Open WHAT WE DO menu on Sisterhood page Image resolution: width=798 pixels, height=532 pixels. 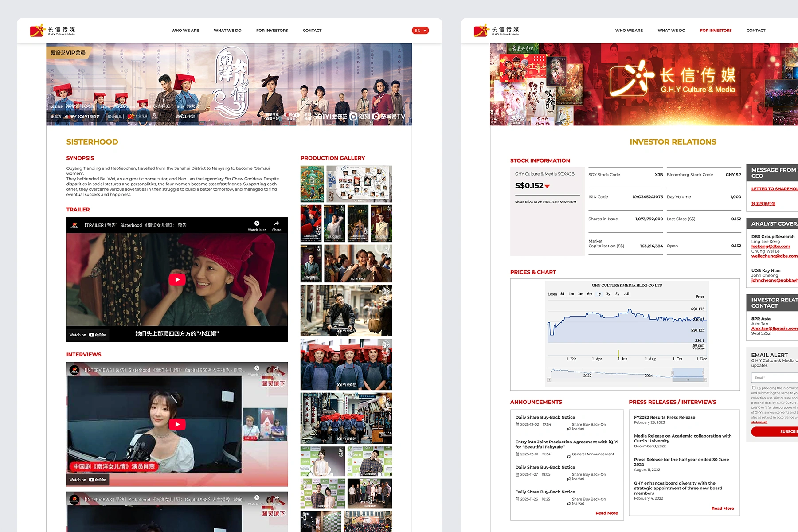coord(227,31)
